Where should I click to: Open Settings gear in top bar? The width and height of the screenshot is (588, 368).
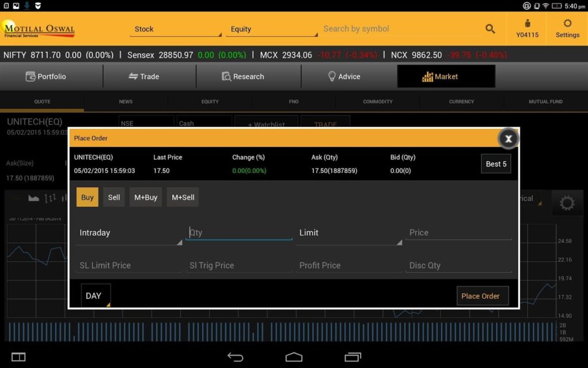coord(567,29)
